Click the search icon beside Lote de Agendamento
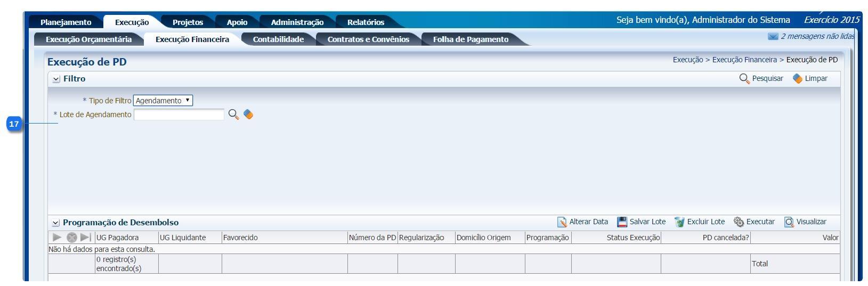The width and height of the screenshot is (868, 286). (233, 115)
